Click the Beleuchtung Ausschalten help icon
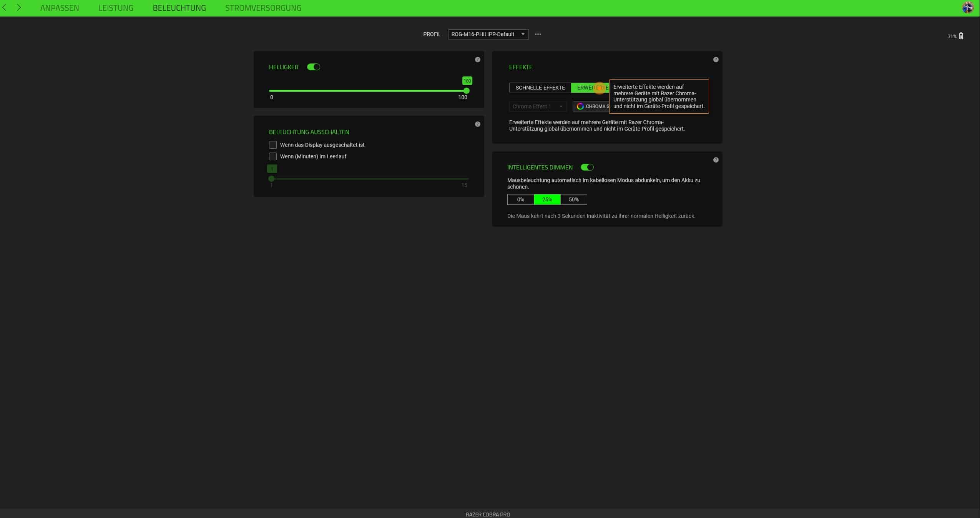Image resolution: width=980 pixels, height=518 pixels. (477, 124)
